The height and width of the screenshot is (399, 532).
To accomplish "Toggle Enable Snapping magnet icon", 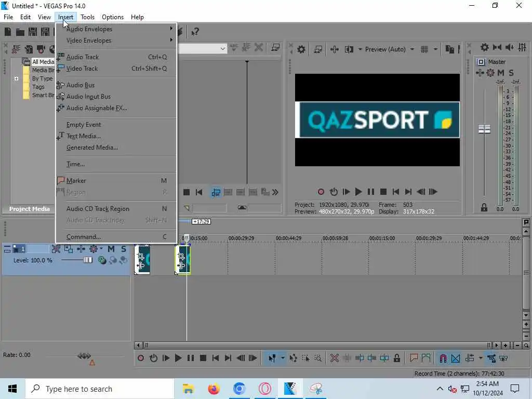I will 443,358.
